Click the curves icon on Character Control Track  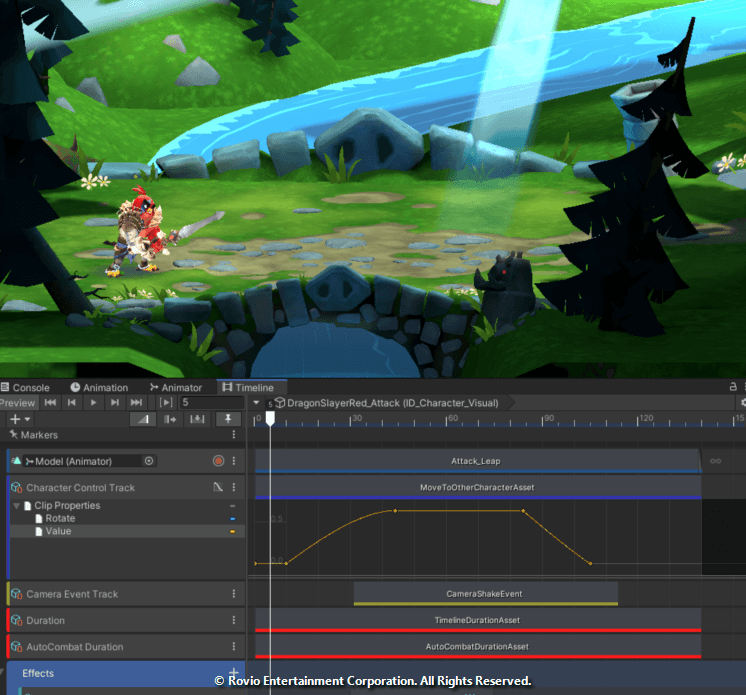click(218, 488)
